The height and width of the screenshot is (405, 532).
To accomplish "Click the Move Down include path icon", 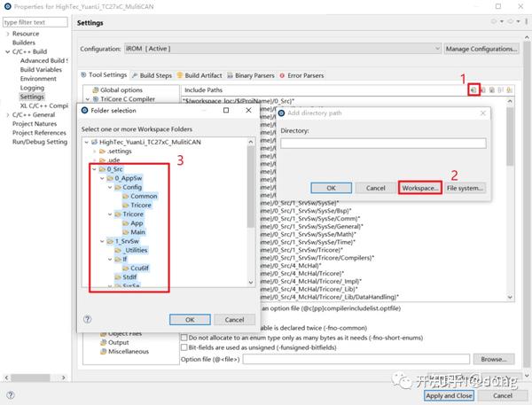I will [509, 90].
